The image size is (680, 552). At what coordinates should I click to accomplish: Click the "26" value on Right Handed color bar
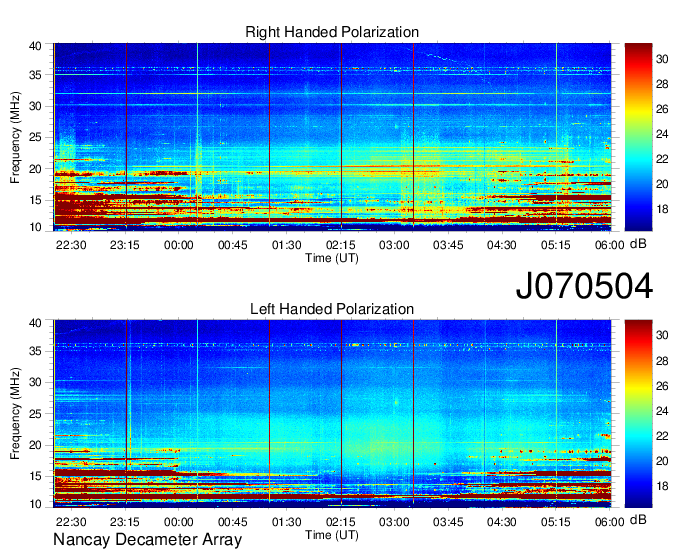pos(662,109)
